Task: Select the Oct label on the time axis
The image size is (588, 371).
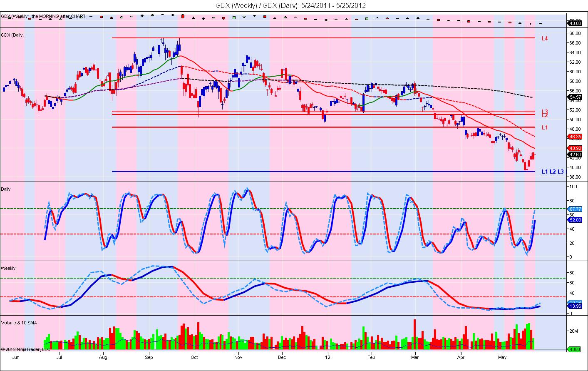Action: pos(194,357)
